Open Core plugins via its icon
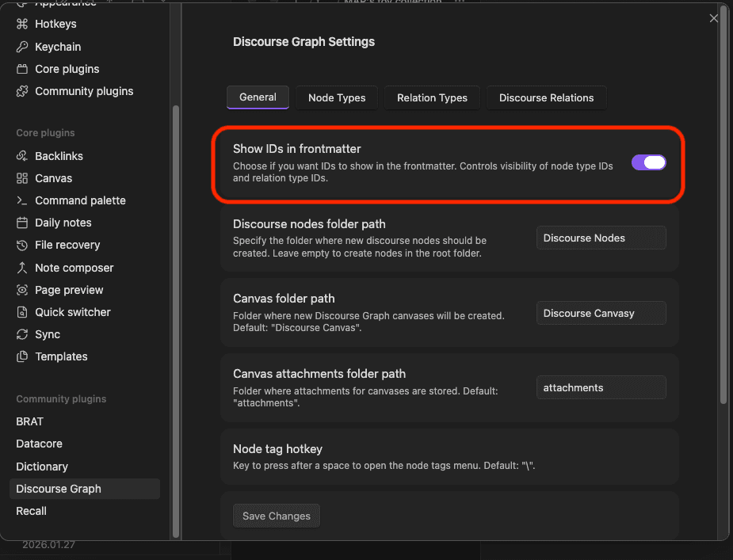 tap(22, 69)
